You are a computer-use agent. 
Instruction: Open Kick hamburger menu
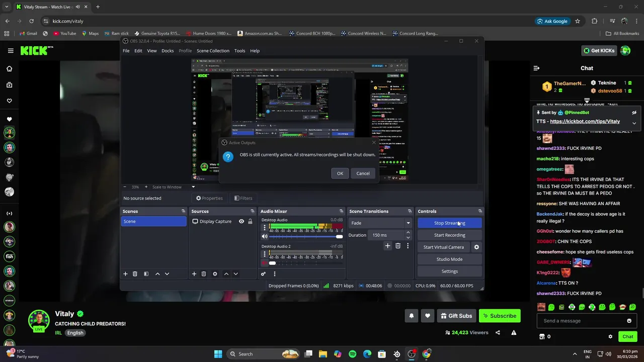click(x=11, y=50)
